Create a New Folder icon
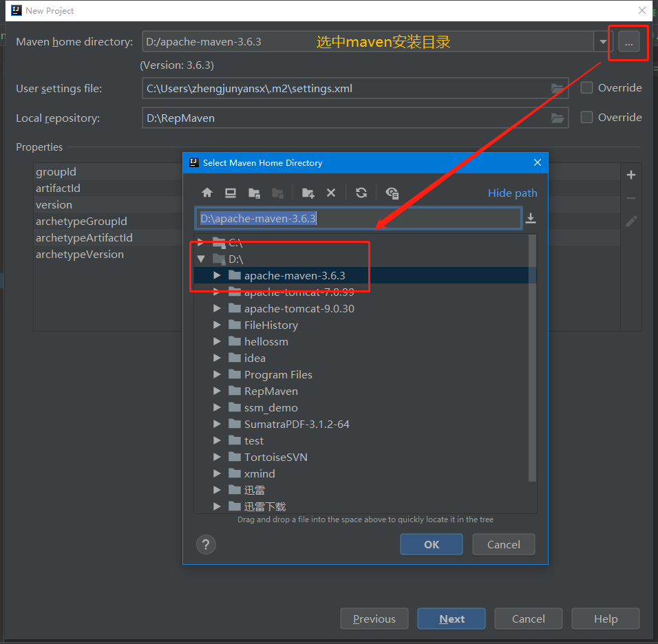Image resolution: width=658 pixels, height=644 pixels. click(x=308, y=193)
